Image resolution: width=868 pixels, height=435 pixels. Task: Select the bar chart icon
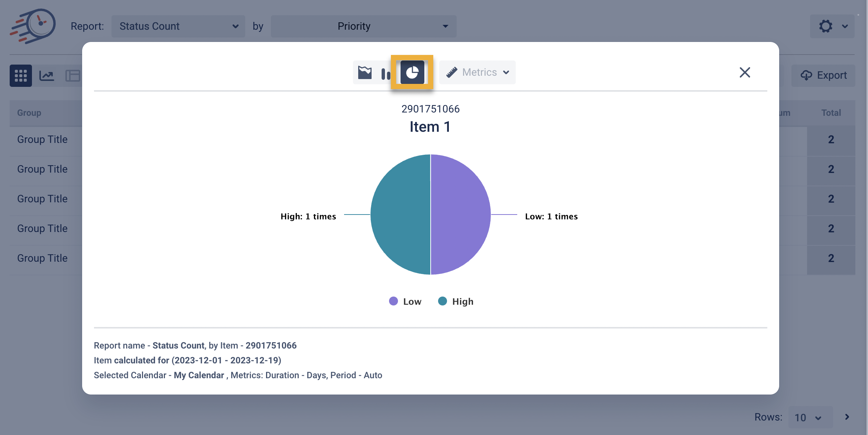[386, 73]
